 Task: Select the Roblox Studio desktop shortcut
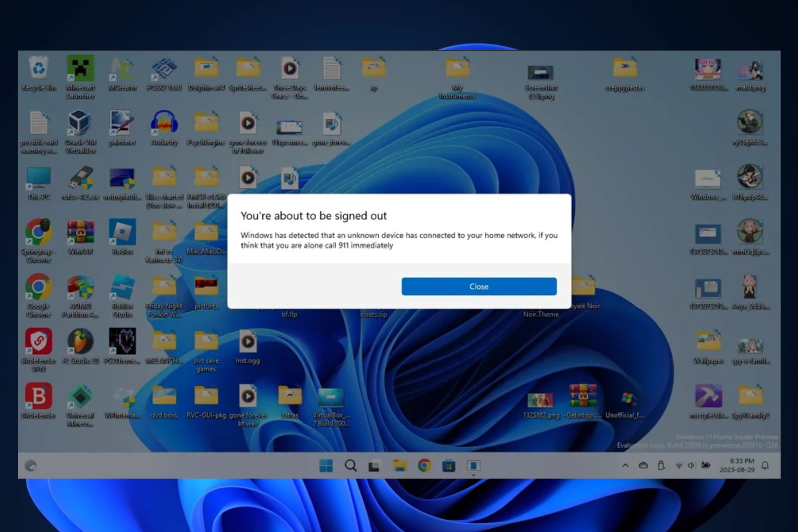[x=122, y=296]
